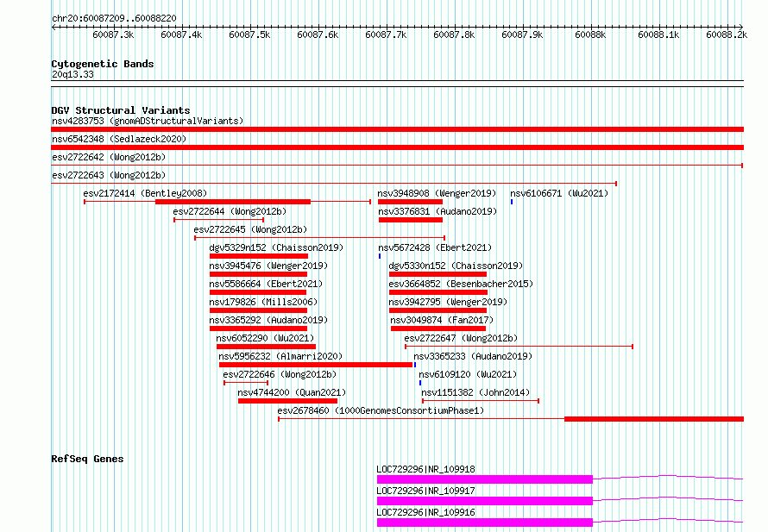Click the red bar under nsv4283753
Viewport: 768px width, 532px height.
pyautogui.click(x=397, y=129)
